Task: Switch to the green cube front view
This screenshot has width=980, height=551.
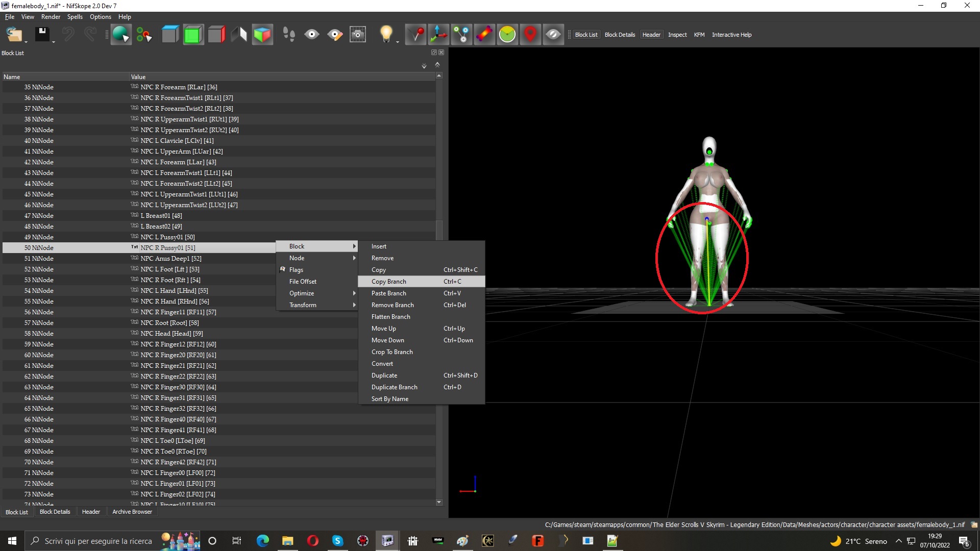Action: click(193, 35)
